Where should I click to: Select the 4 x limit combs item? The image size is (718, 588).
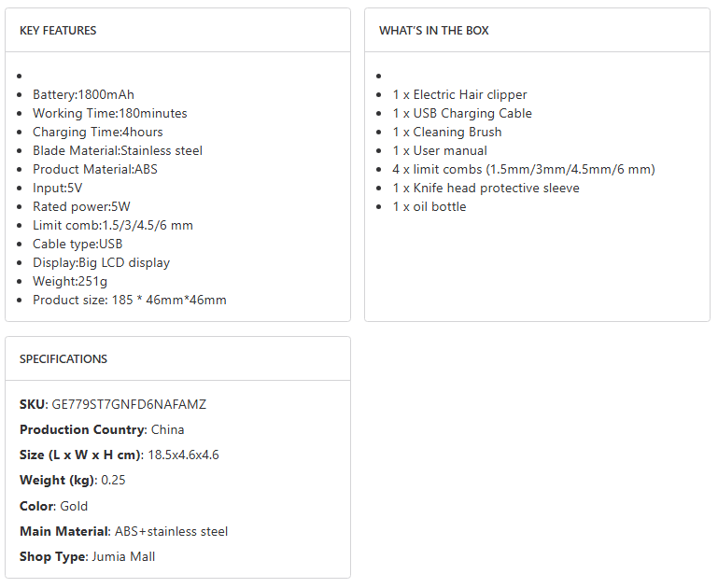pyautogui.click(x=523, y=169)
